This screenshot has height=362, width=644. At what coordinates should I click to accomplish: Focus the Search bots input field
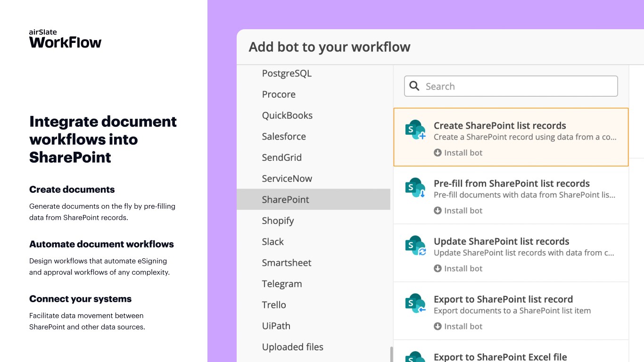(x=511, y=86)
